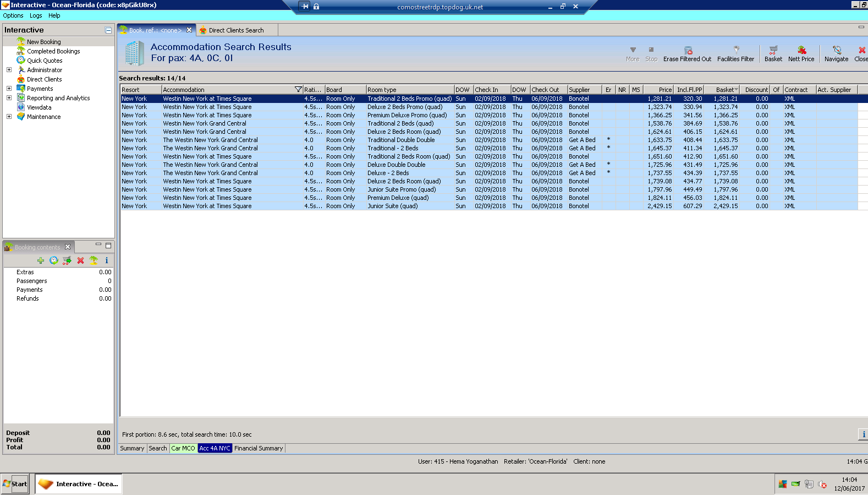Expand the Administrator tree node
The height and width of the screenshot is (495, 868).
tap(9, 70)
